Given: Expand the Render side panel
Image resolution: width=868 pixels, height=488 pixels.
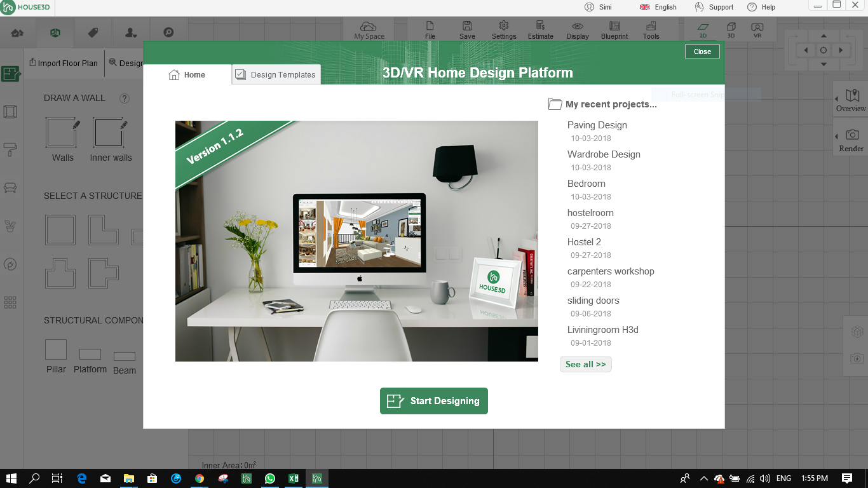Looking at the screenshot, I should coord(851,137).
